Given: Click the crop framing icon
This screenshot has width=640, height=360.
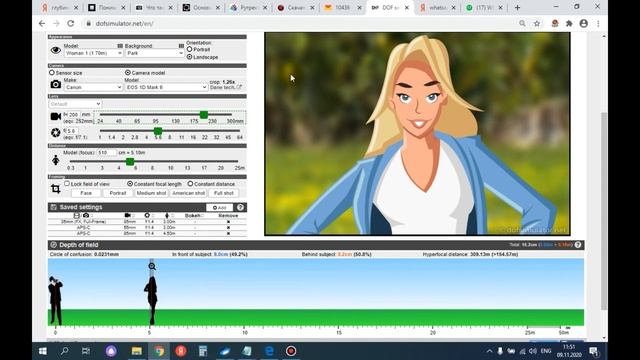Looking at the screenshot, I should pyautogui.click(x=56, y=189).
